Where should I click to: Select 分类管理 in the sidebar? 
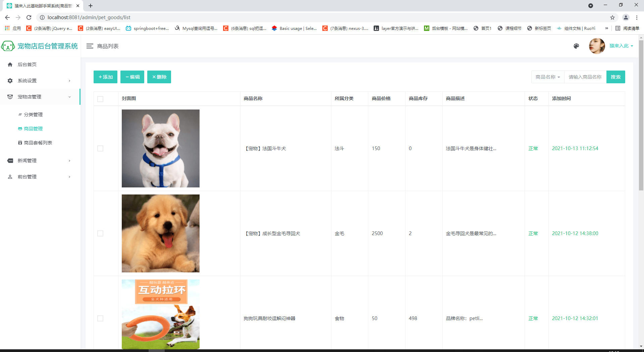click(33, 115)
